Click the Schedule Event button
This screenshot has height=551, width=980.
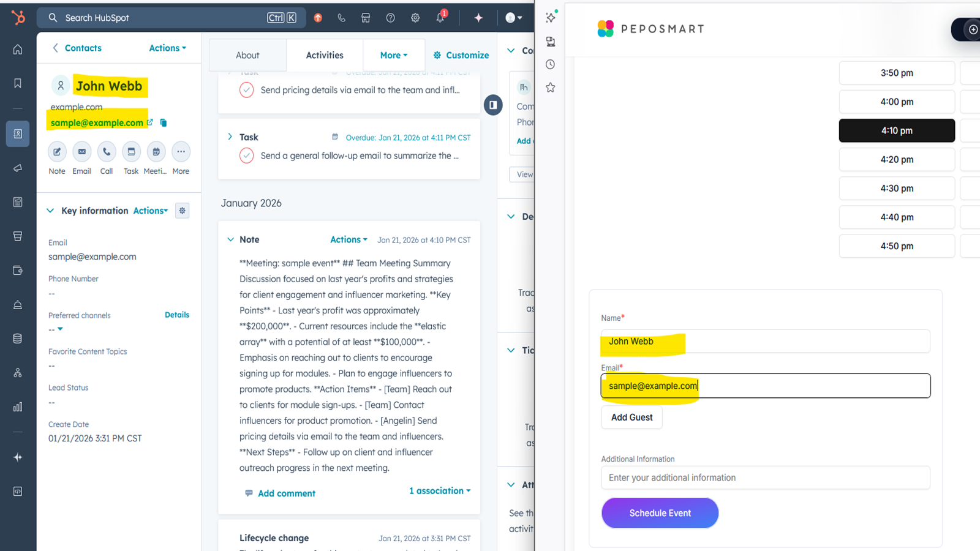pyautogui.click(x=660, y=512)
